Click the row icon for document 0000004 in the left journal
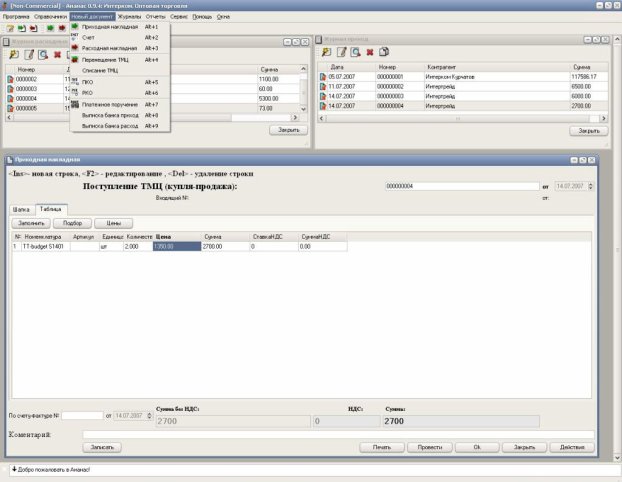This screenshot has height=482, width=622. coord(10,99)
